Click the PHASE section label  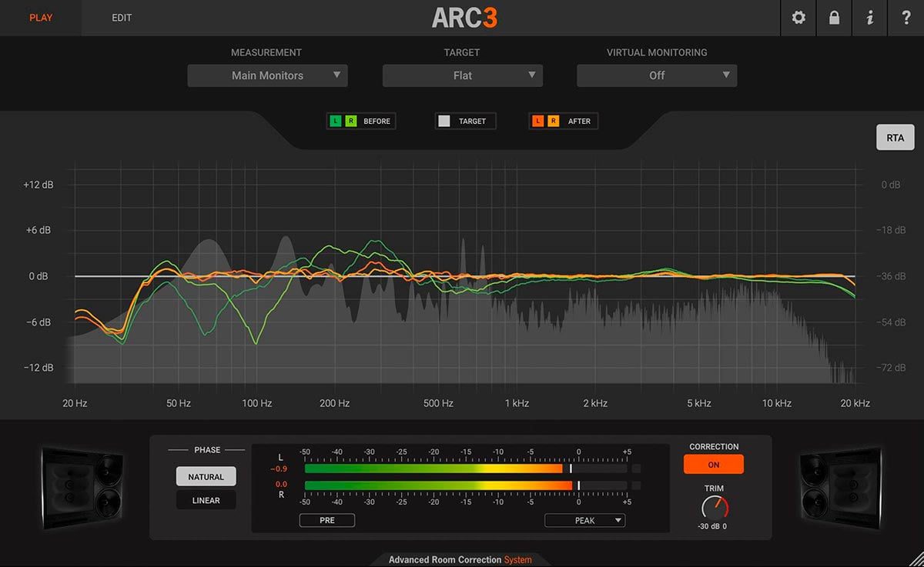207,450
